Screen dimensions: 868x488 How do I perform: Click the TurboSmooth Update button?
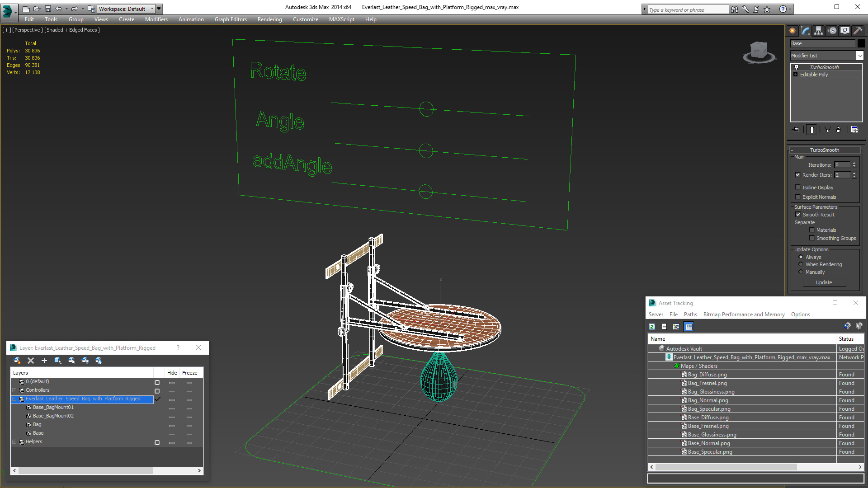pyautogui.click(x=824, y=282)
